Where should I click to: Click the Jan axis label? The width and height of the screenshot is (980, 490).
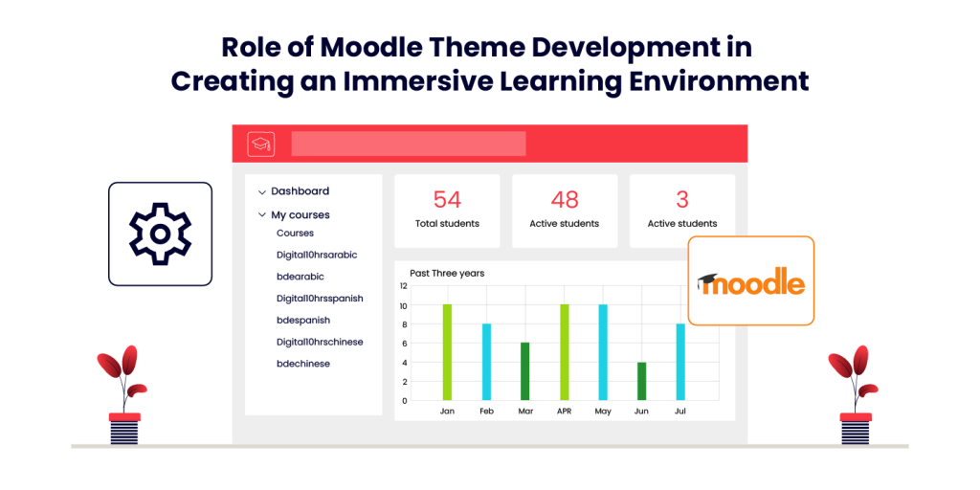click(x=447, y=412)
